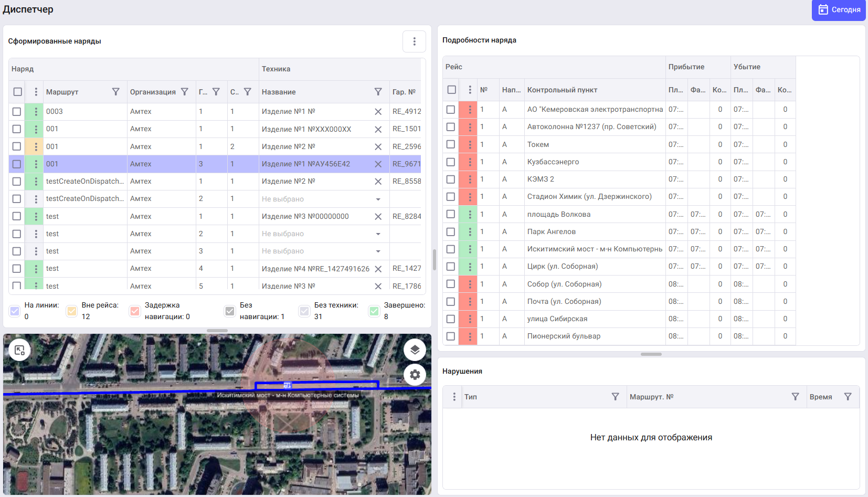Screen dimensions: 868x497
Task: Open vehicle dropdown for testCreateOnDispatch row 2
Action: pos(378,199)
